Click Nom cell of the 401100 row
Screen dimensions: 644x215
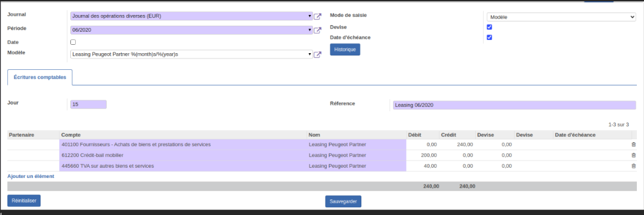click(x=357, y=145)
